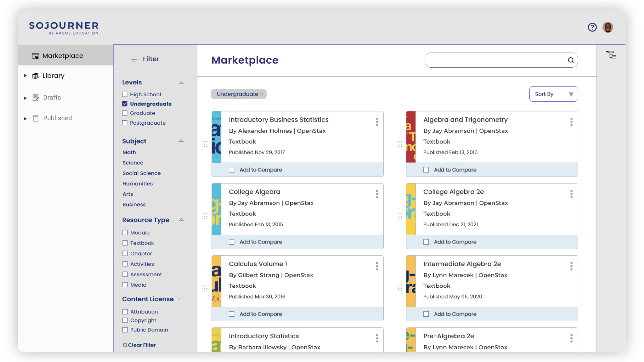Toggle the outline tree panel icon

click(x=611, y=55)
